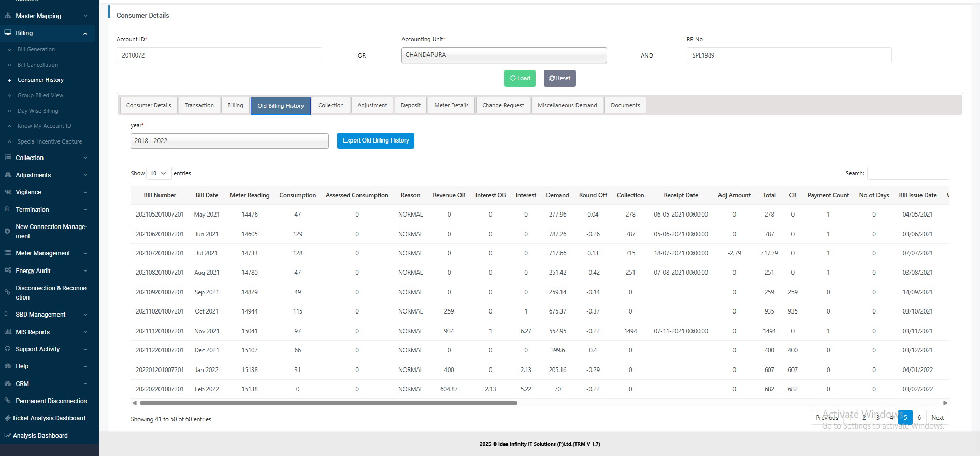
Task: Open the Show entries count dropdown
Action: [x=159, y=173]
